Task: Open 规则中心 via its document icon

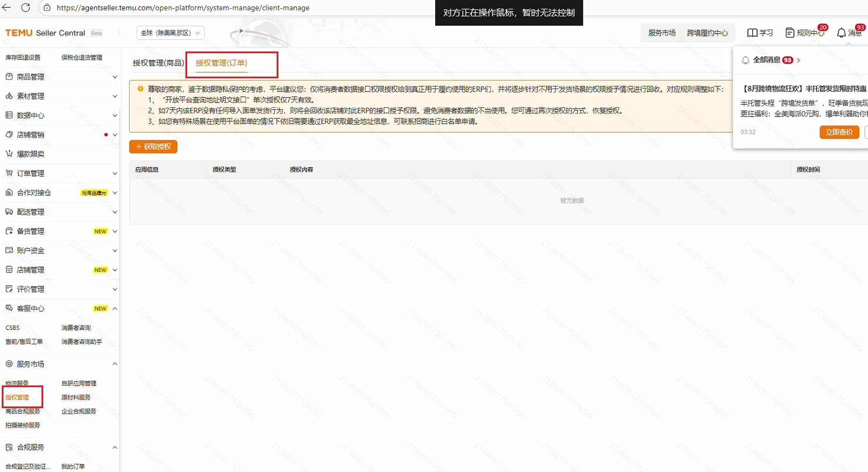Action: (790, 33)
